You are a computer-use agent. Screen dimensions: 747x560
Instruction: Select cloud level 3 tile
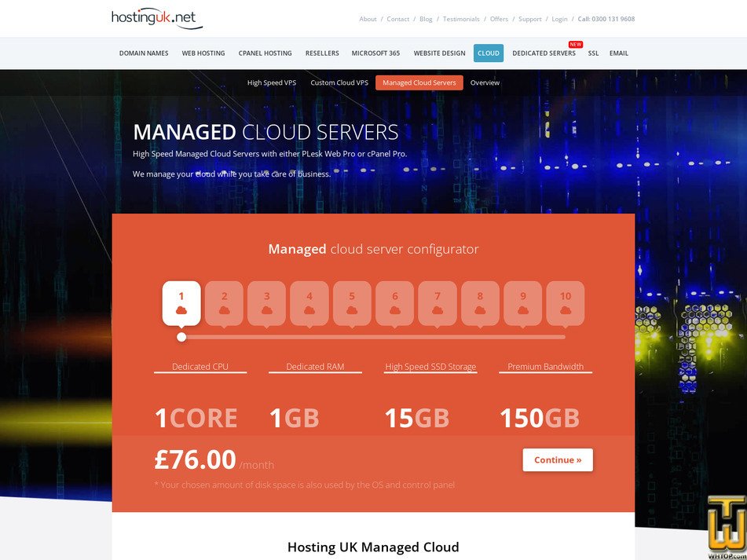267,303
